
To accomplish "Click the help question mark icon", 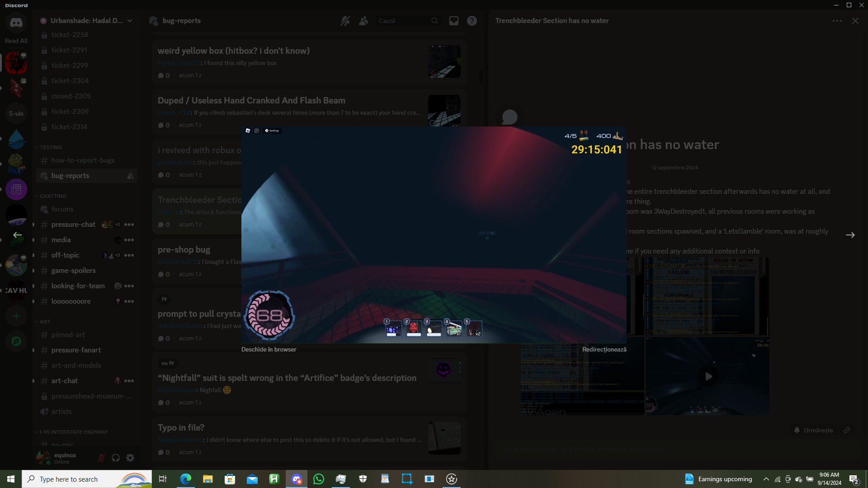I will (472, 21).
